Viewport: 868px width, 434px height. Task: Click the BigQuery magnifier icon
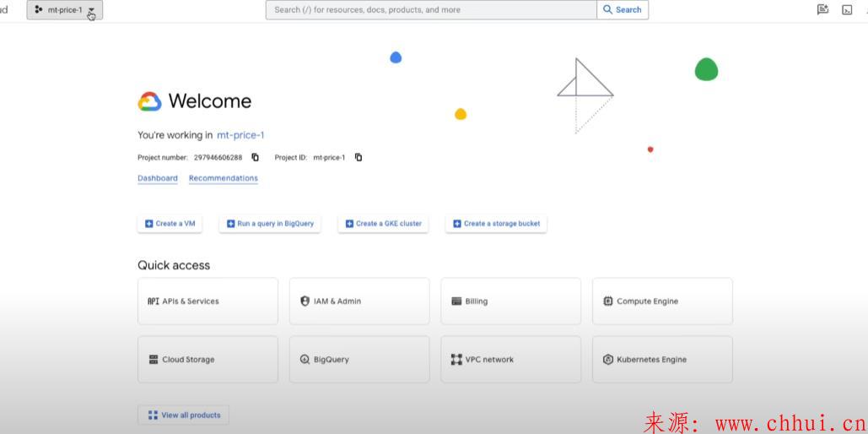(x=305, y=359)
